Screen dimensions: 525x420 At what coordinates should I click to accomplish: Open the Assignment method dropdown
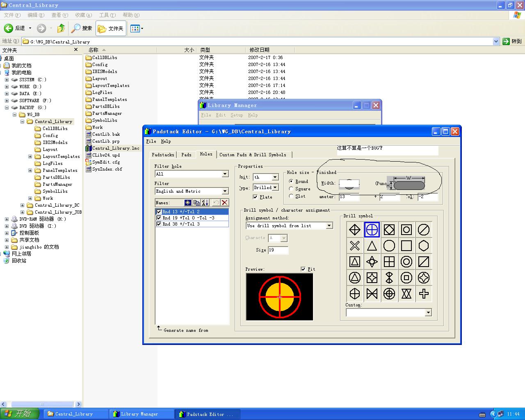(329, 226)
